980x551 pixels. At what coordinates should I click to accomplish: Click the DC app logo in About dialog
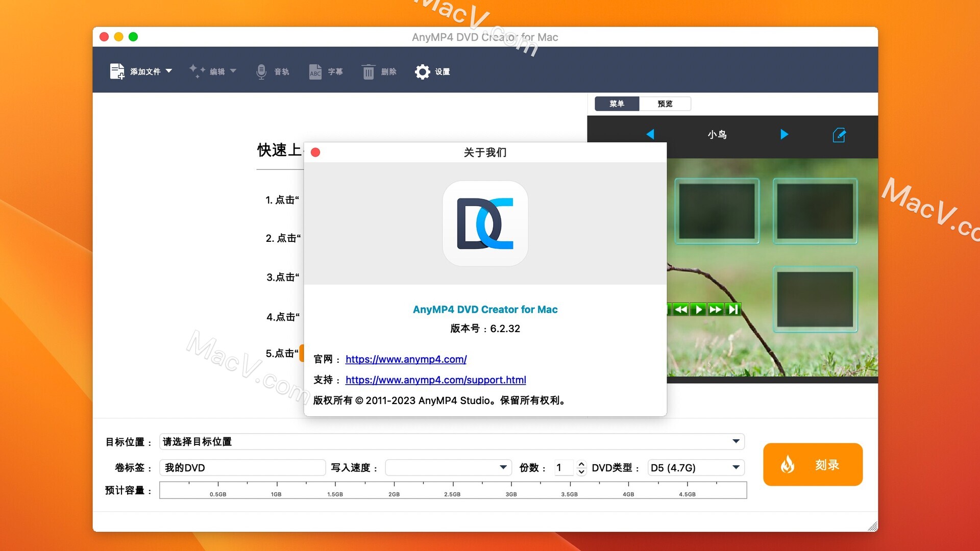pos(485,223)
